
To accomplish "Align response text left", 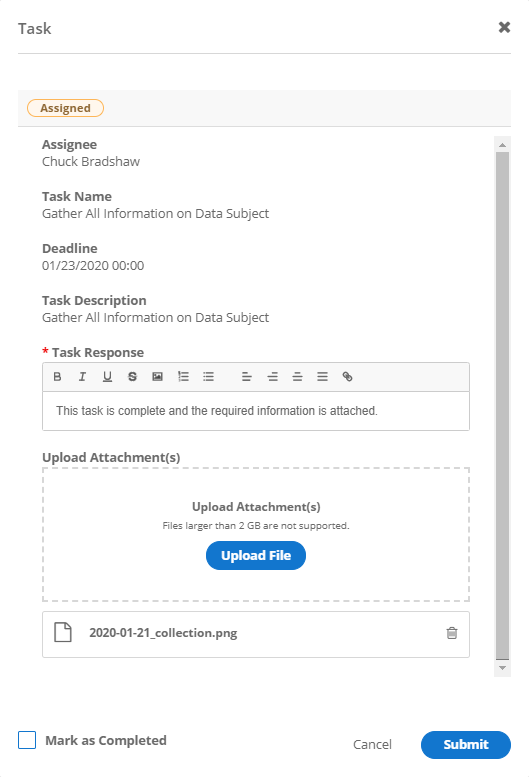I will point(247,377).
